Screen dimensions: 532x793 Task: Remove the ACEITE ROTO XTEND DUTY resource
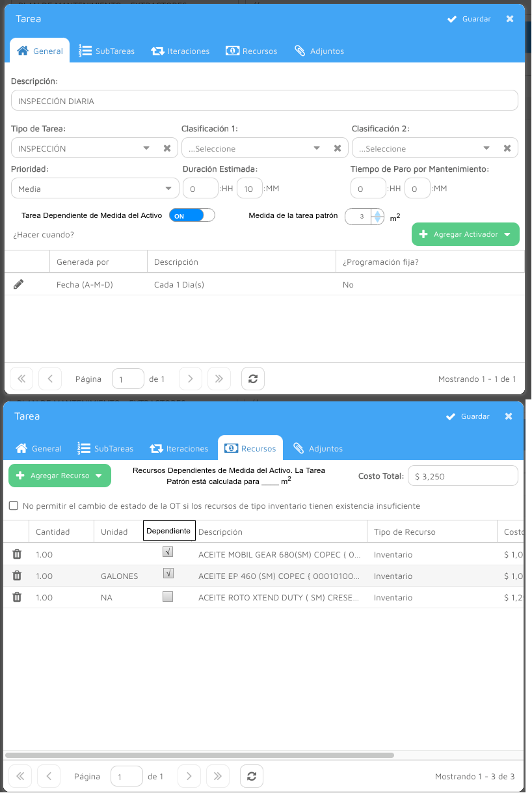[x=17, y=597]
